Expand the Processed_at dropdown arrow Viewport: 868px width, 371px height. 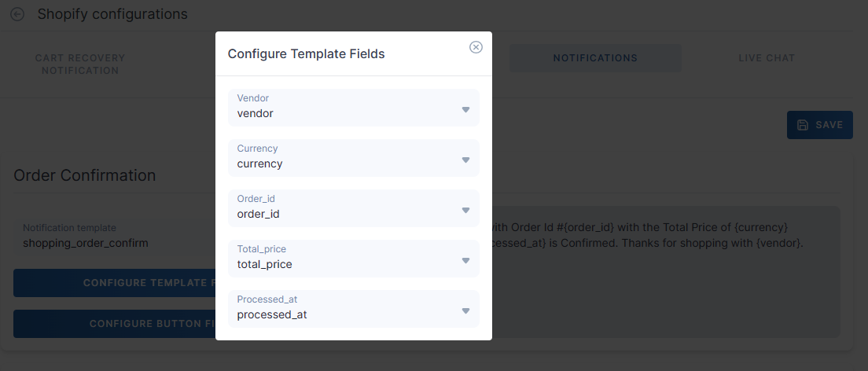pyautogui.click(x=465, y=310)
